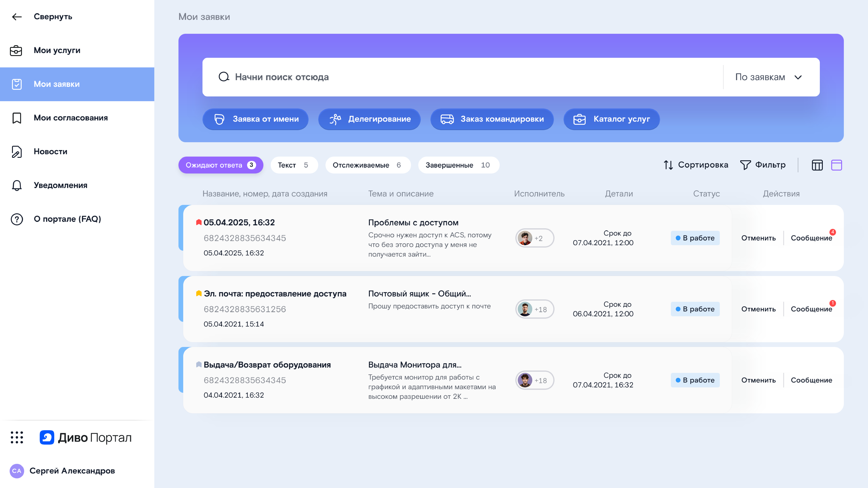Open Сообщение for Выдача/Возврат оборудования

[x=811, y=380]
